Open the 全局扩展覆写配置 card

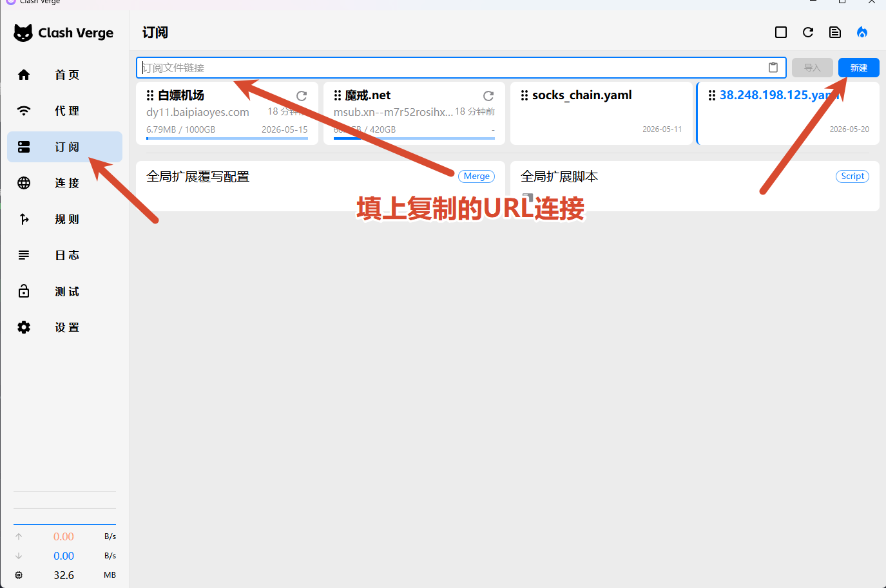point(320,186)
